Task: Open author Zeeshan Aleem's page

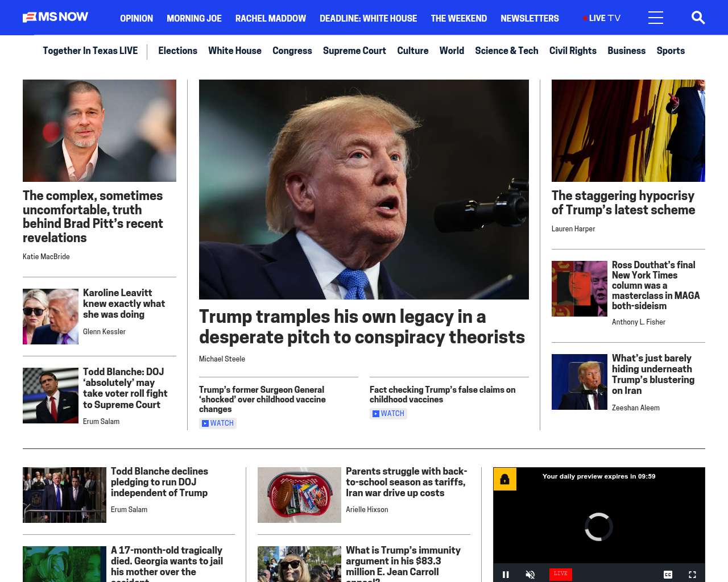Action: pyautogui.click(x=636, y=408)
